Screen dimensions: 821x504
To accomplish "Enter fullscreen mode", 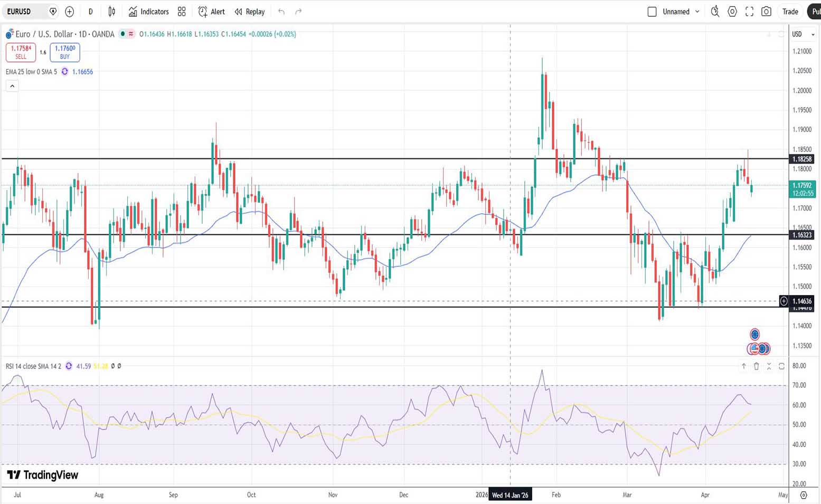I will [749, 12].
